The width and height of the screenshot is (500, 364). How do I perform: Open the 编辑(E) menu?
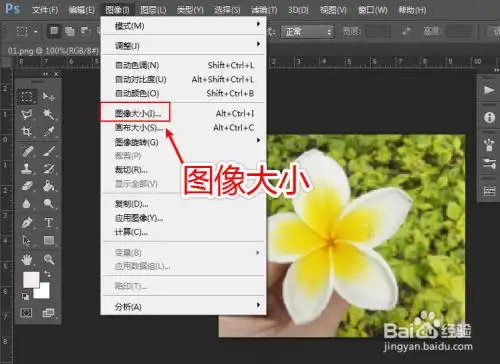81,10
